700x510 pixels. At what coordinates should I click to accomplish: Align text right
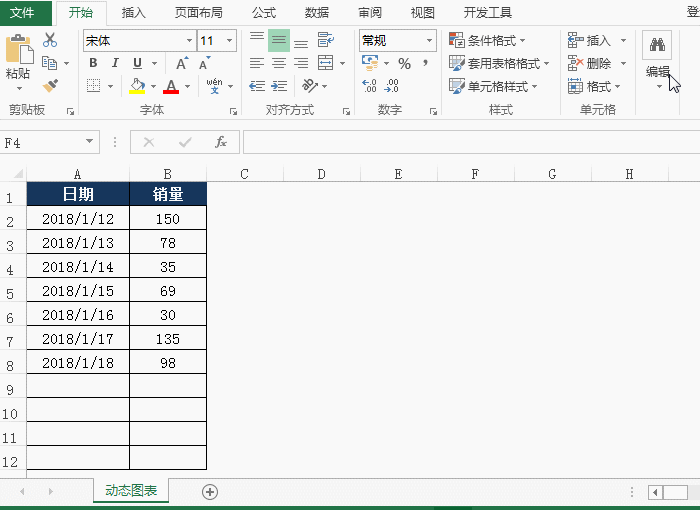click(301, 63)
